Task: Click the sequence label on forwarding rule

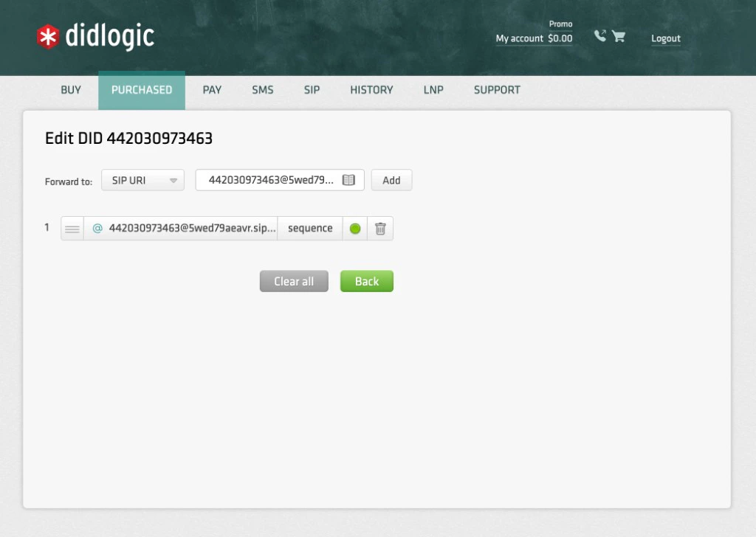Action: 309,228
